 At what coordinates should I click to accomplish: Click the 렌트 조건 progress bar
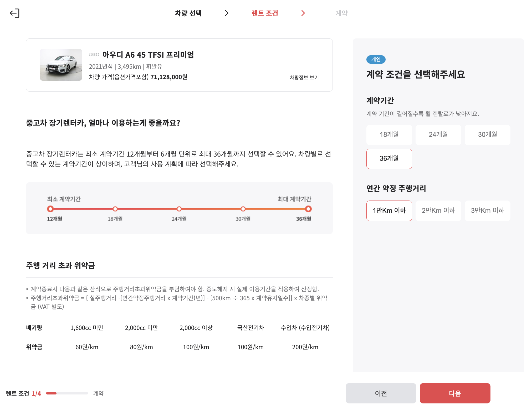(x=67, y=393)
